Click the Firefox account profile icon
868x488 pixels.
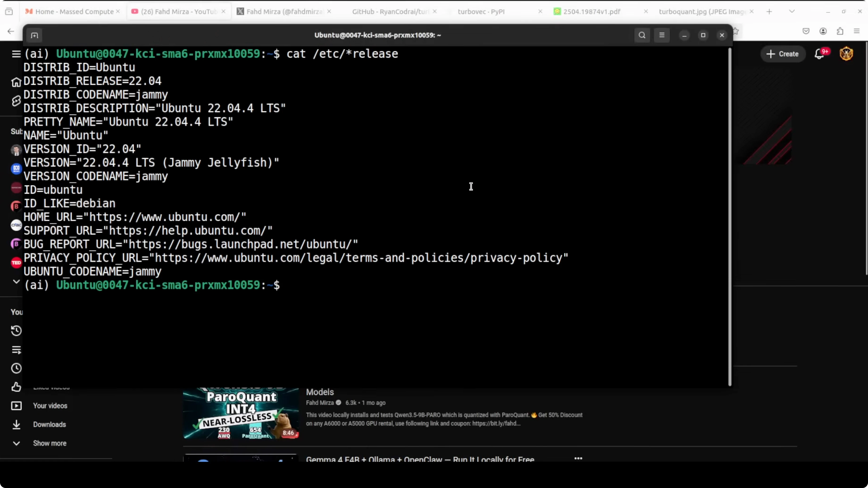pyautogui.click(x=823, y=31)
